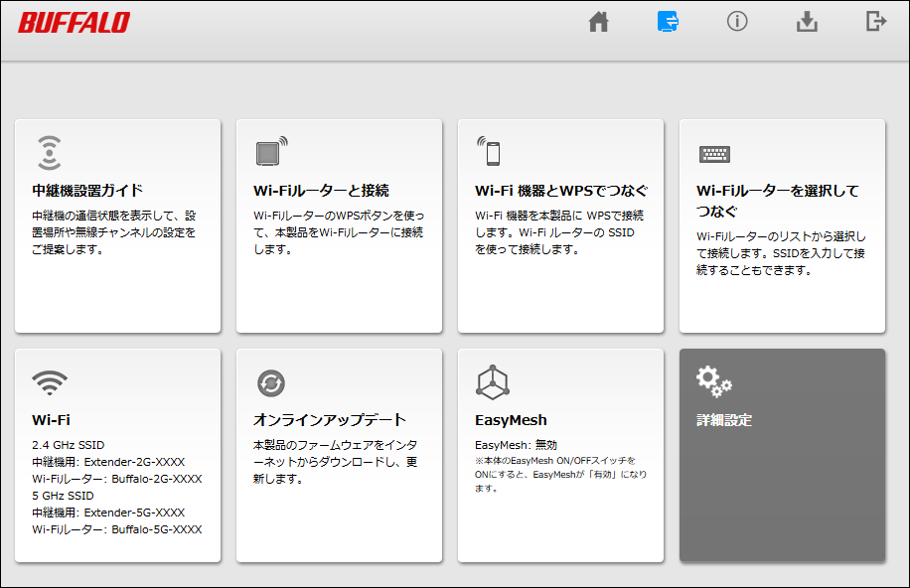Viewport: 910px width, 588px height.
Task: Click the Buffalo logo
Action: pyautogui.click(x=74, y=23)
